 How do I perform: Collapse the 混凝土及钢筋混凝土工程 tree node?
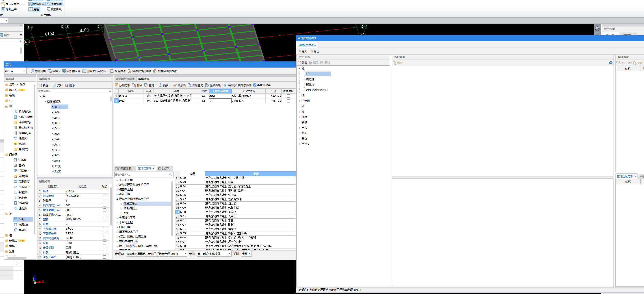click(x=117, y=199)
